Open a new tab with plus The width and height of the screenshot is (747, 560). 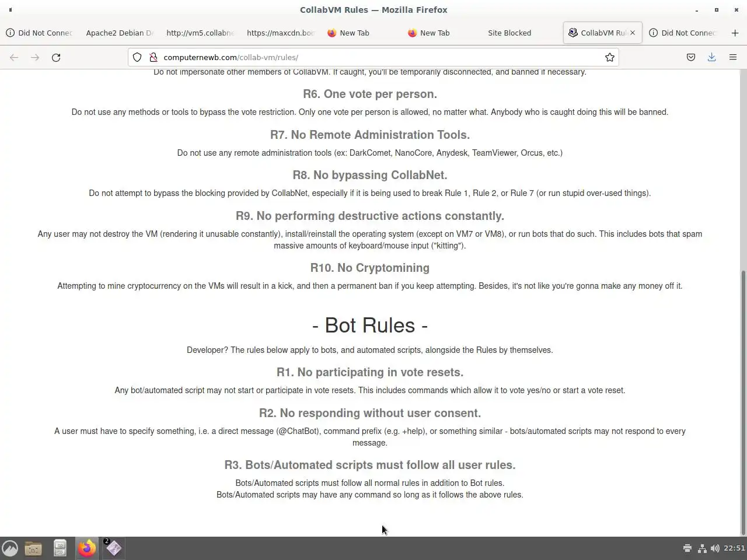(735, 33)
